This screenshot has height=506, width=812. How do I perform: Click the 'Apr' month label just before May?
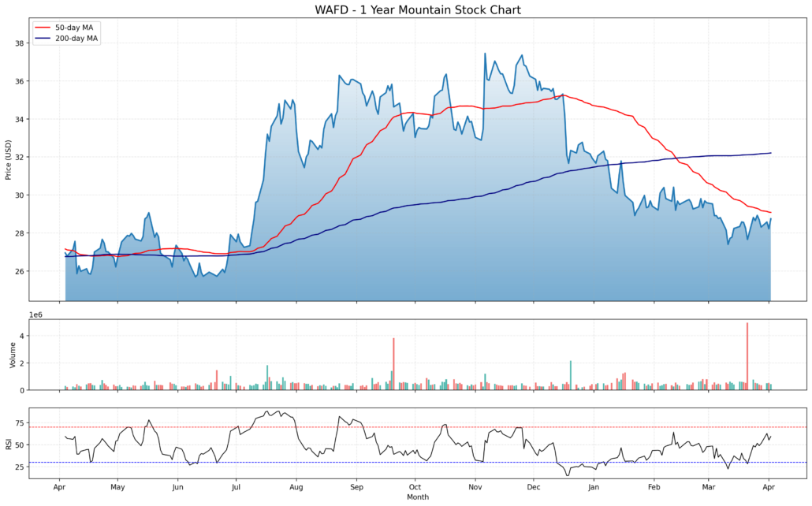pos(59,487)
